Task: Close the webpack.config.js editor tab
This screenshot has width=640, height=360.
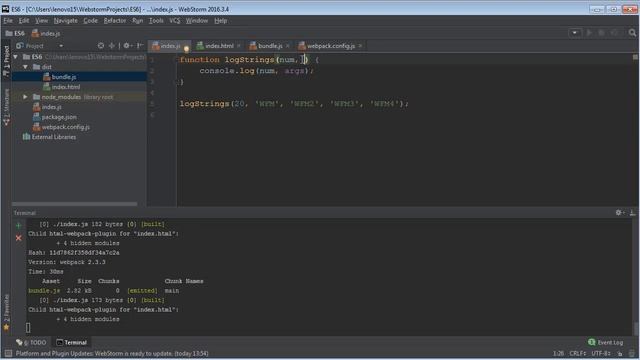Action: click(360, 46)
